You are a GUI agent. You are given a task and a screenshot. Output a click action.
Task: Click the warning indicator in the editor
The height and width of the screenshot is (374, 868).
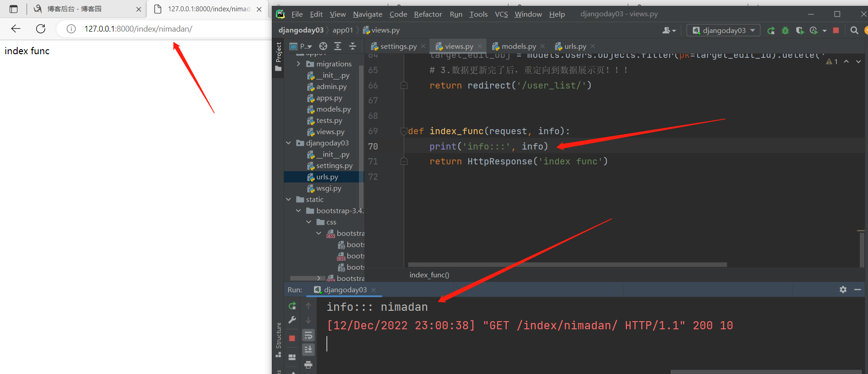click(832, 61)
